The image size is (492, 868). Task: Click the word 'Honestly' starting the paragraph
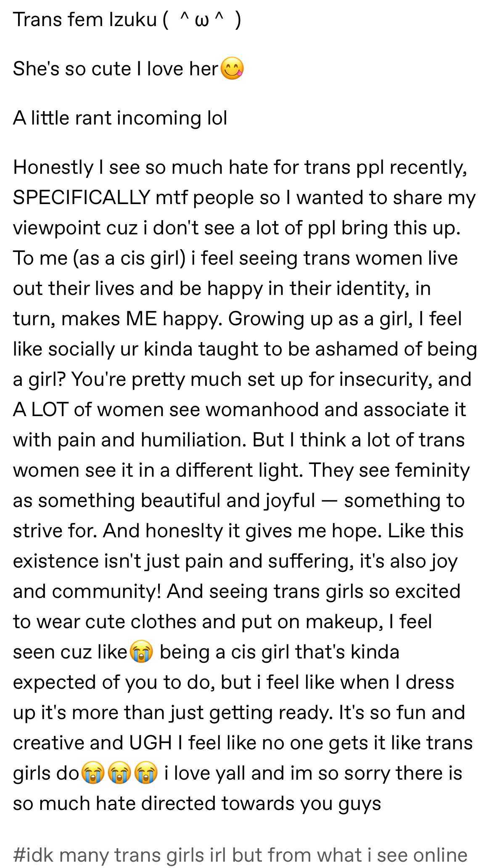[x=53, y=167]
